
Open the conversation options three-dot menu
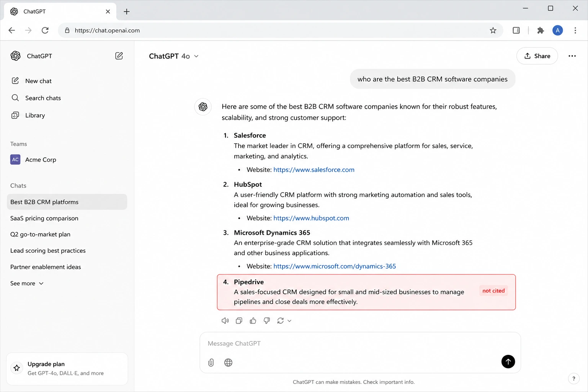click(x=572, y=56)
